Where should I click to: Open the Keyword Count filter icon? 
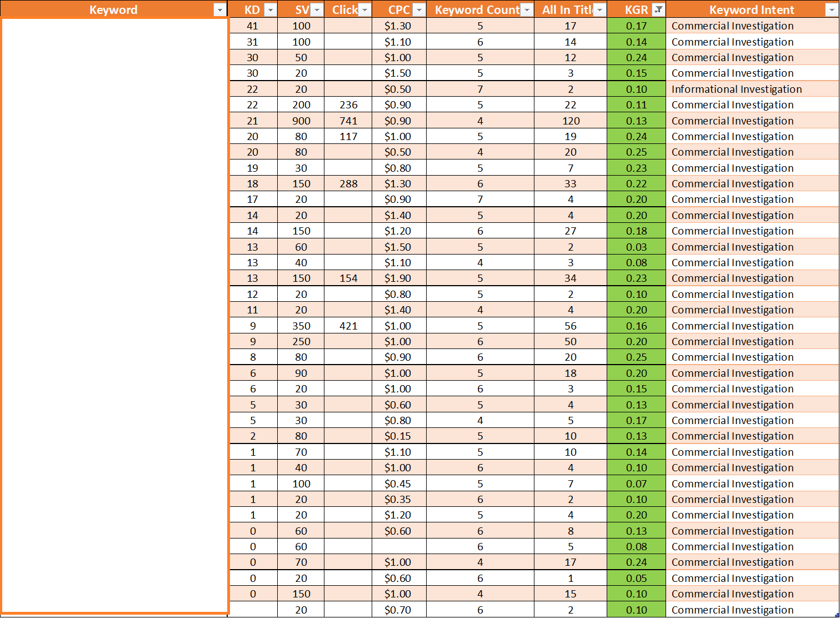[x=526, y=9]
